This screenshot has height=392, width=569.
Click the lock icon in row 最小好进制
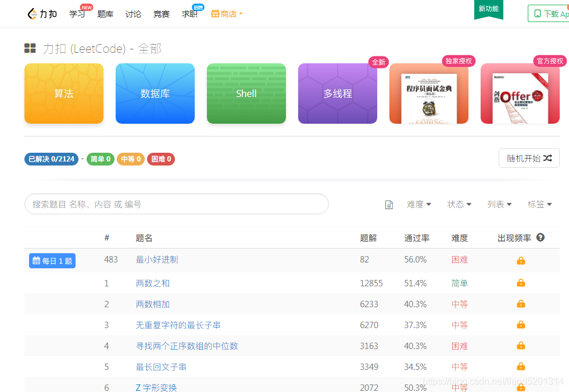pos(521,260)
